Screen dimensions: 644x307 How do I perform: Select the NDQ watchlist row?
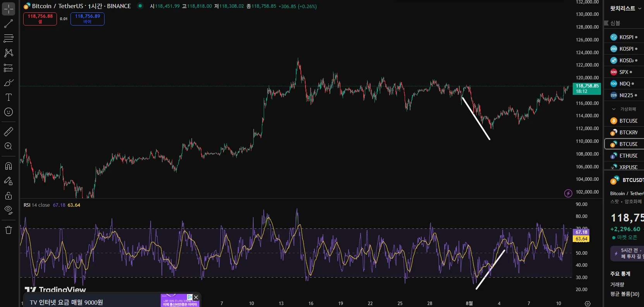(x=624, y=84)
